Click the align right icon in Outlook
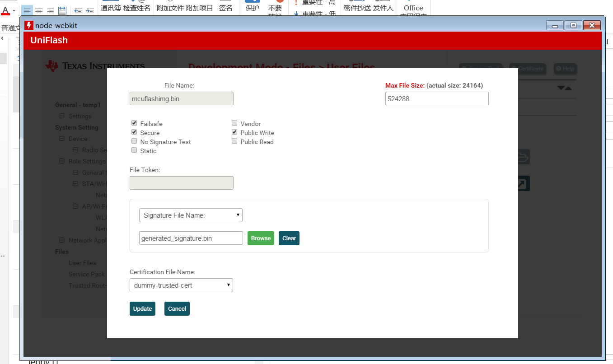 (51, 10)
